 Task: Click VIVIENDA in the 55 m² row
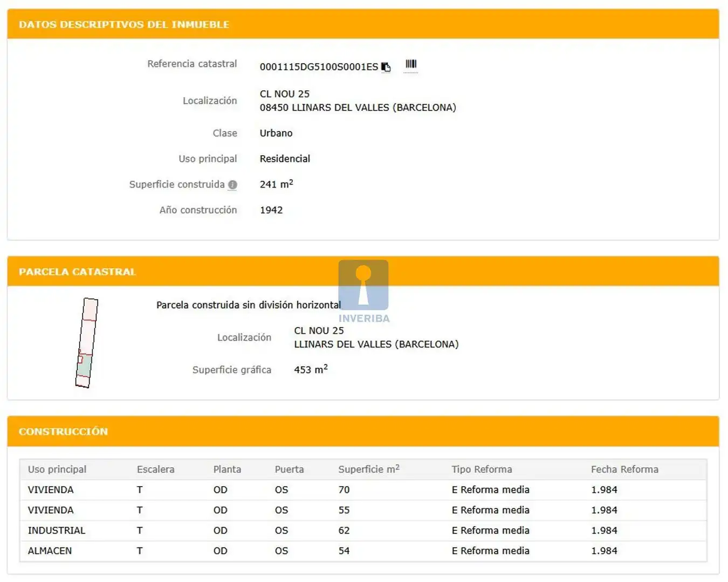(x=51, y=510)
